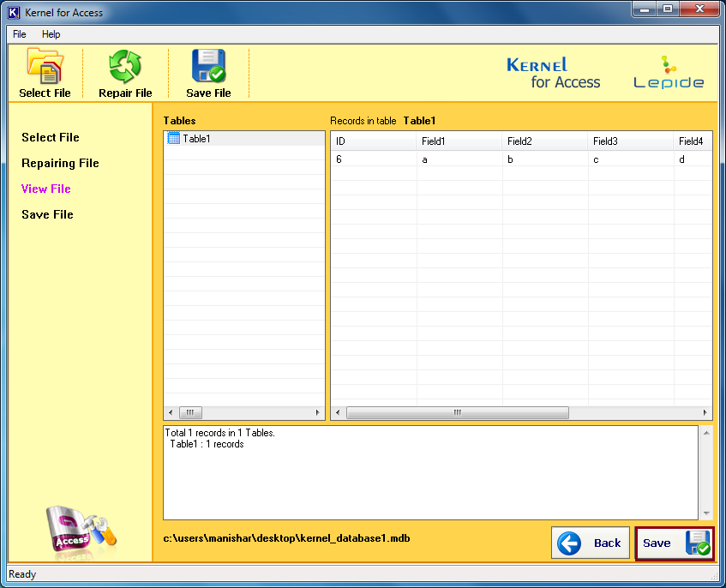Click the Field3 column header

[x=630, y=141]
